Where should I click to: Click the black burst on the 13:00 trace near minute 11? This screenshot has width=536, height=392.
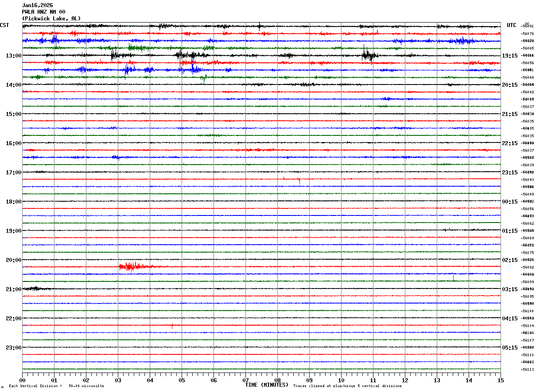click(369, 55)
